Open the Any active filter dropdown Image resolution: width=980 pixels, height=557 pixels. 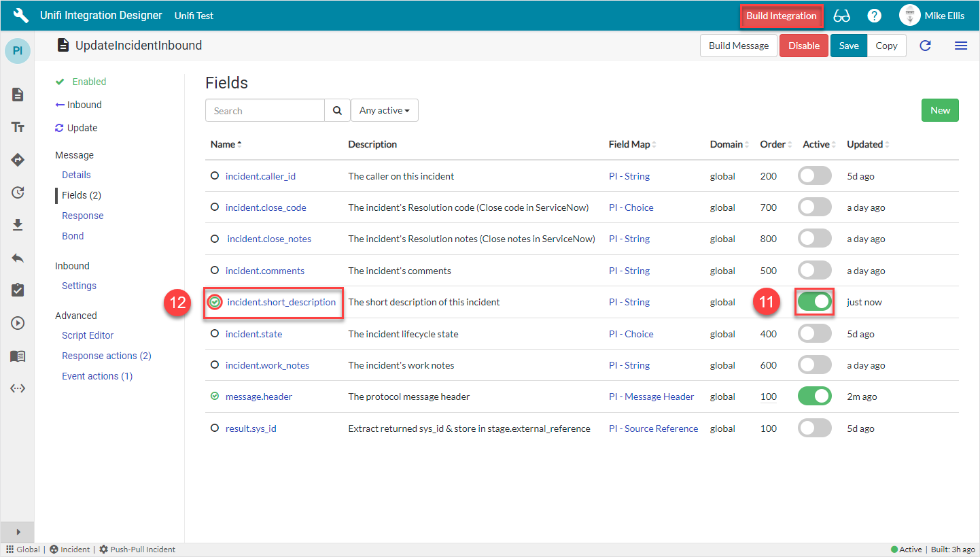click(x=384, y=110)
